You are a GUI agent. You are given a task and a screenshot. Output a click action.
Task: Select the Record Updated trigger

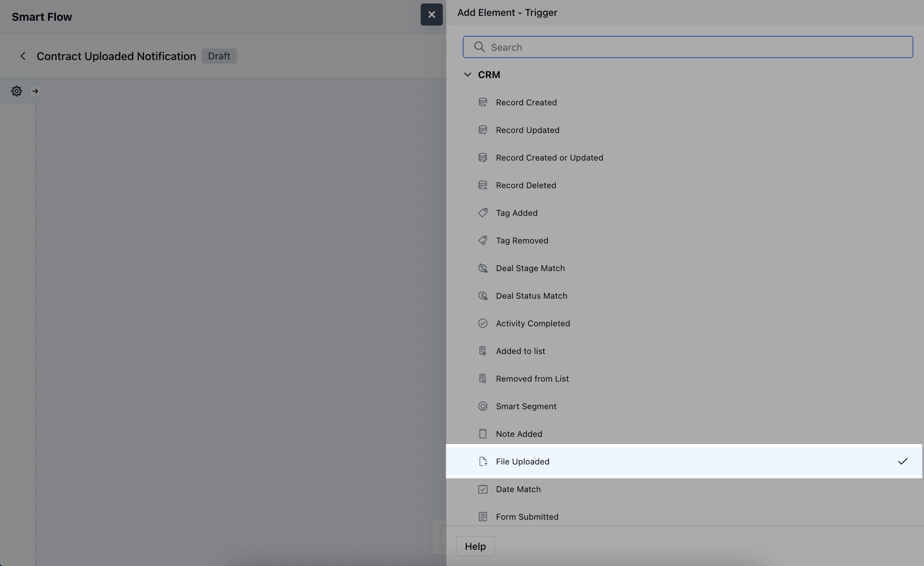[527, 130]
